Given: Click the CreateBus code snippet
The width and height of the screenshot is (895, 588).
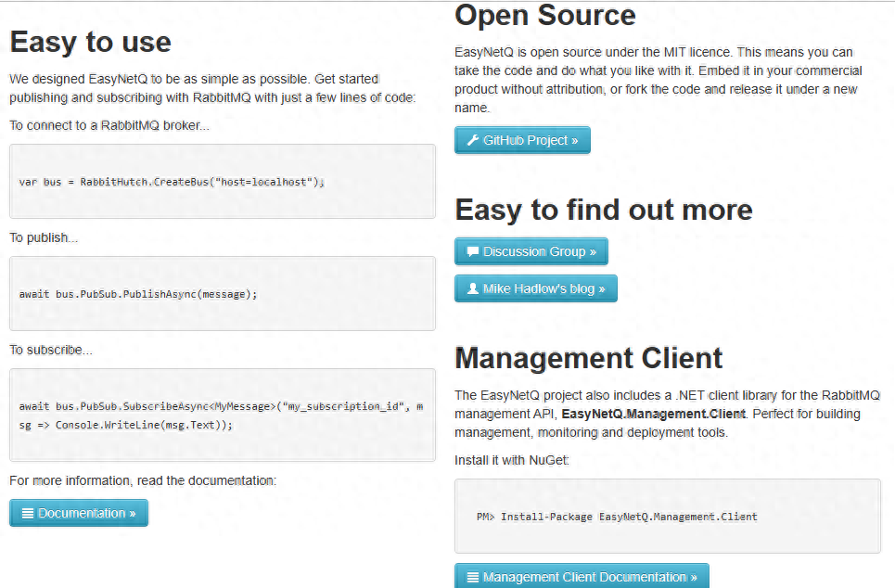Looking at the screenshot, I should (x=172, y=182).
